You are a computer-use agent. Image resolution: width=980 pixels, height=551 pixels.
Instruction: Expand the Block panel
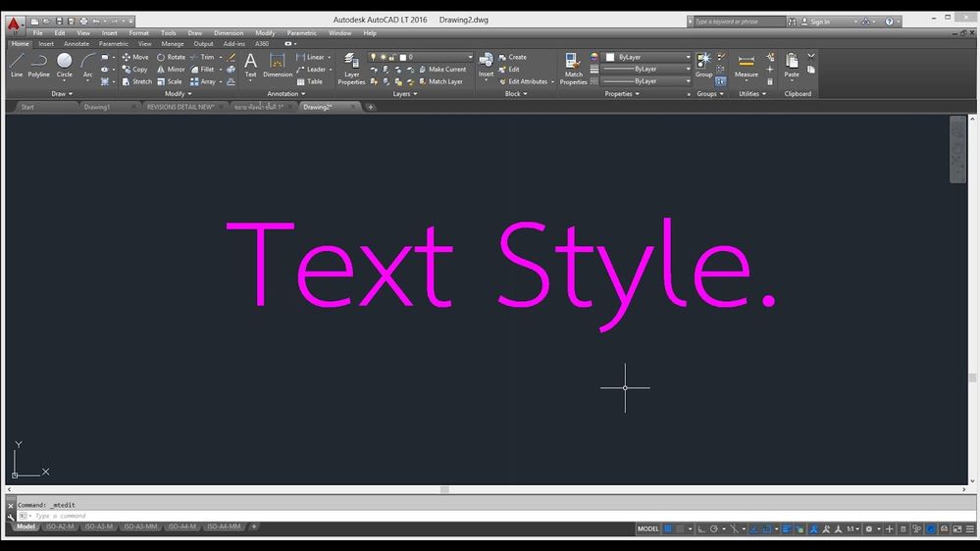pos(516,94)
